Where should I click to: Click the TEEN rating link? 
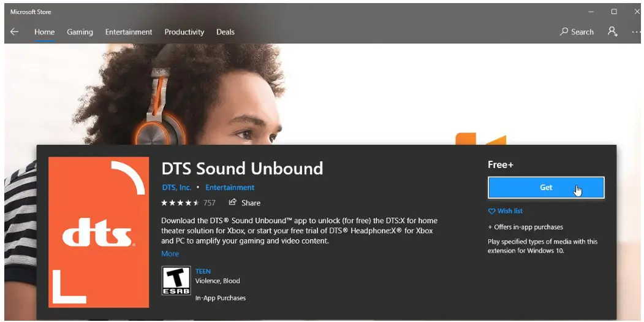pyautogui.click(x=203, y=272)
